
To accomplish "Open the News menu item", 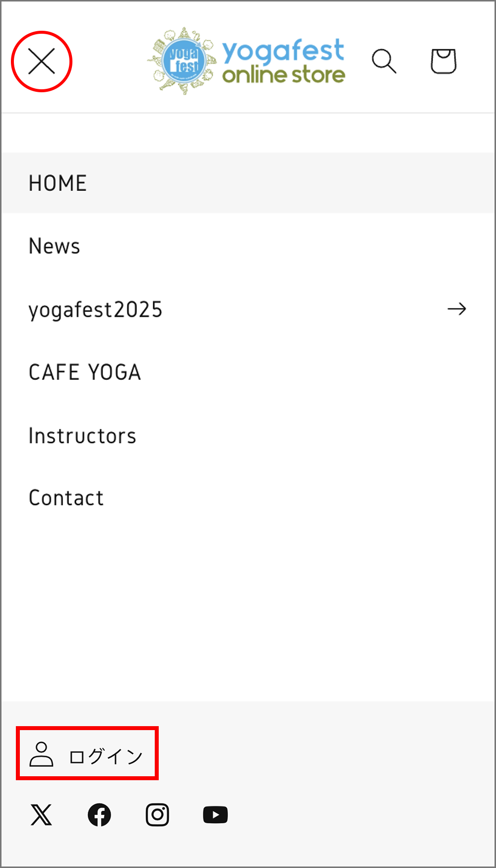I will tap(248, 246).
